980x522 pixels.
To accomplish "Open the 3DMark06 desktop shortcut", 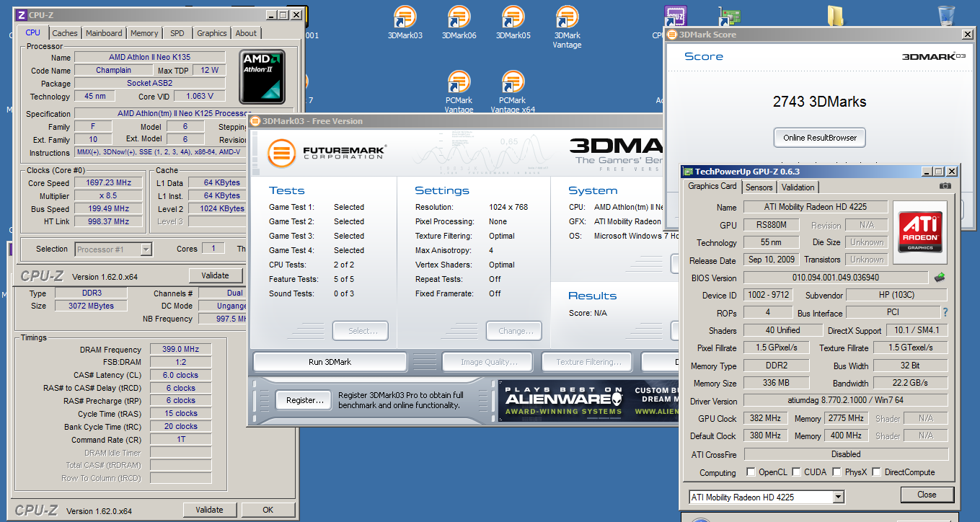I will point(459,22).
